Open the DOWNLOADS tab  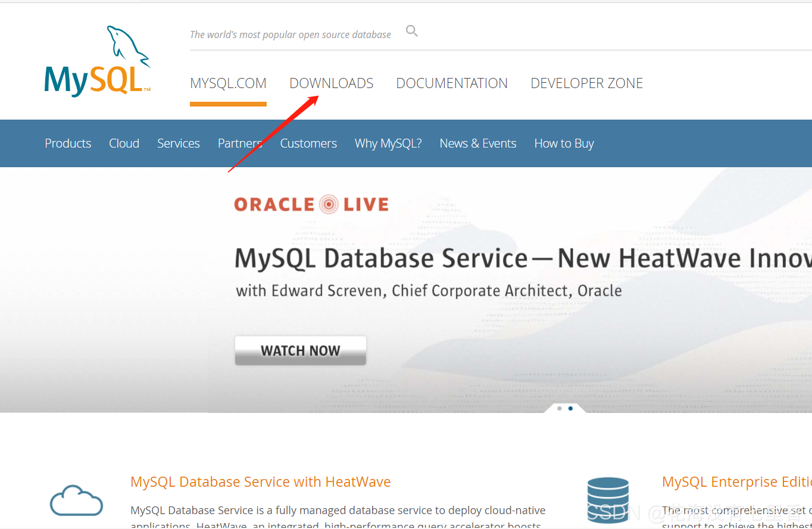click(332, 83)
